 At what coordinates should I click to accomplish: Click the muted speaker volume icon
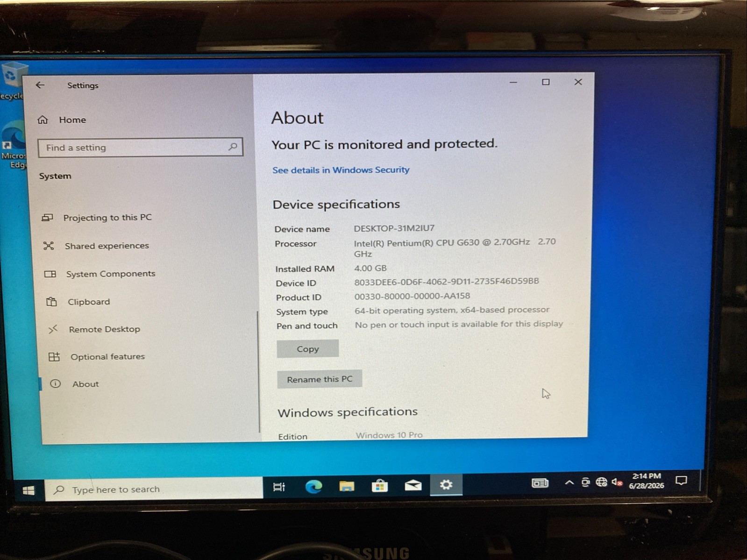(617, 482)
